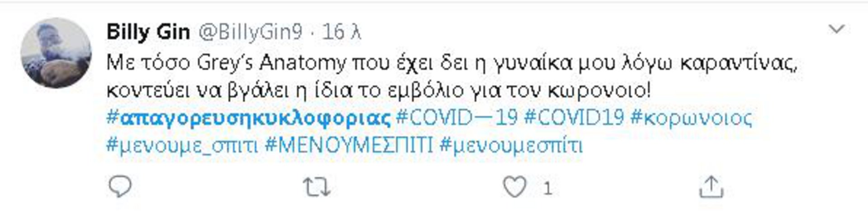Open the #COVID19 hashtag
Screen dimensions: 868x212
pos(574,118)
